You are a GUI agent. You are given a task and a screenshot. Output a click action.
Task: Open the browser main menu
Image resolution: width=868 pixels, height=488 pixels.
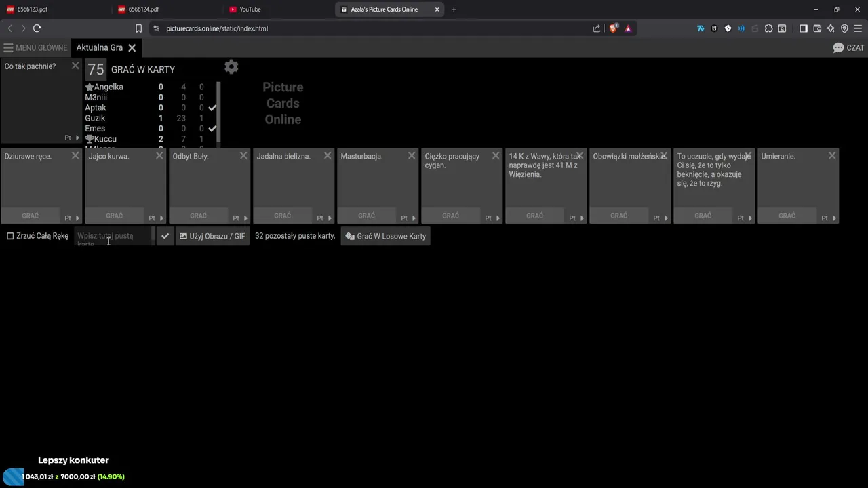(x=859, y=28)
